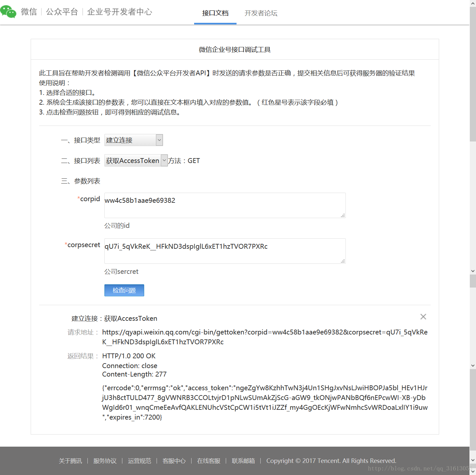Click the 方法：GET label
The width and height of the screenshot is (476, 475).
tap(184, 161)
